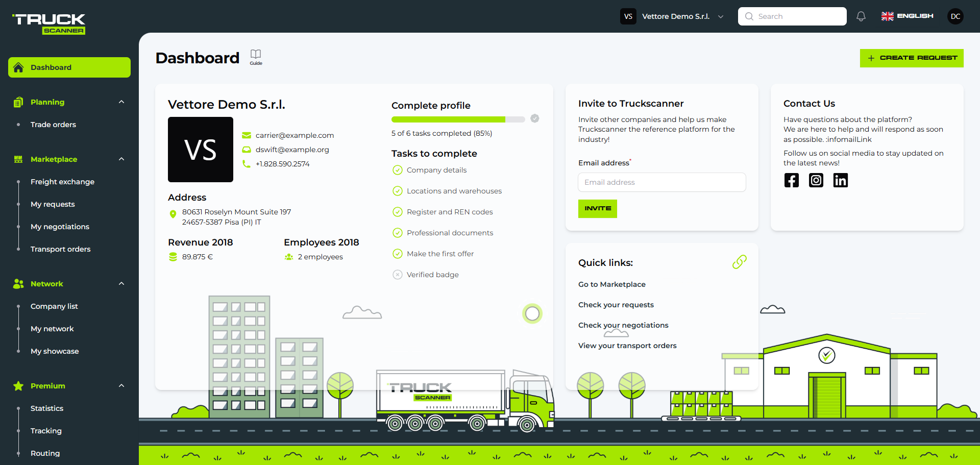The width and height of the screenshot is (980, 465).
Task: Click the Go to Marketplace link
Action: [612, 284]
